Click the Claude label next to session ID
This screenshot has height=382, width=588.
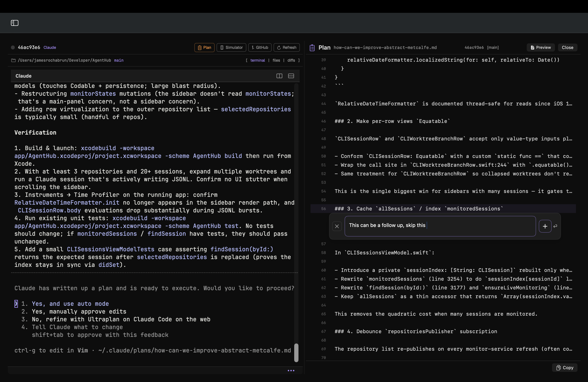50,47
